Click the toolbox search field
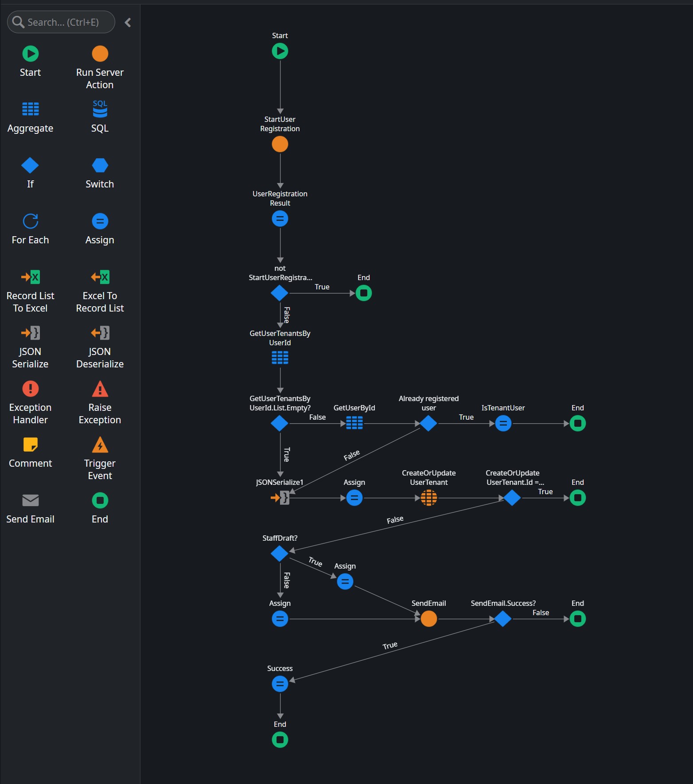The width and height of the screenshot is (693, 784). point(61,22)
